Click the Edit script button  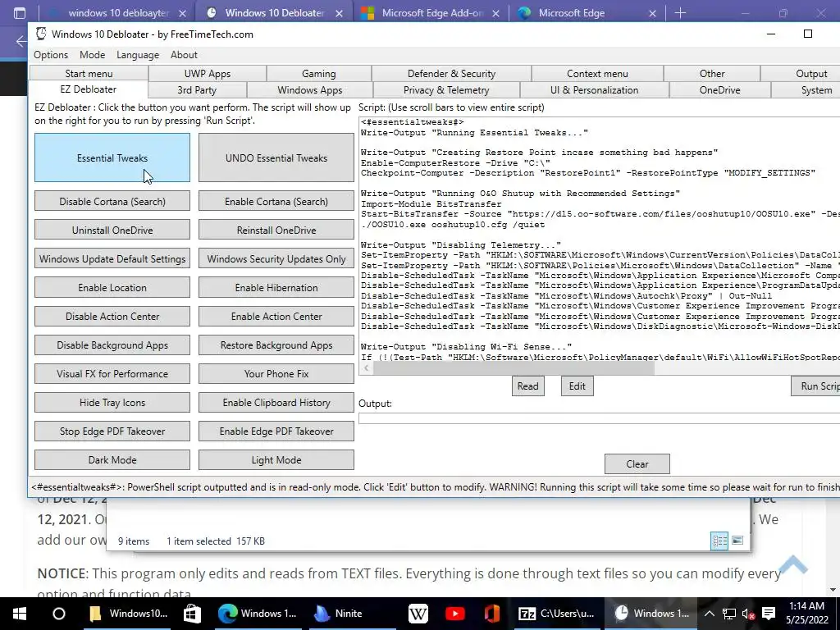click(x=577, y=386)
